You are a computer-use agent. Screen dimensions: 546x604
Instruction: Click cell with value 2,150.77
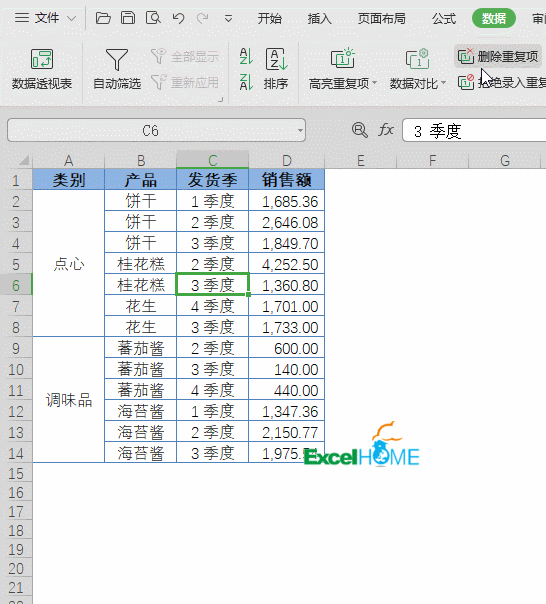tap(287, 432)
